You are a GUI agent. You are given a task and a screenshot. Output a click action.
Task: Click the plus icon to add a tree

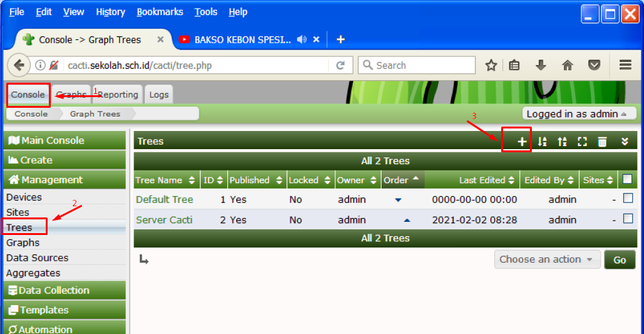pyautogui.click(x=521, y=142)
